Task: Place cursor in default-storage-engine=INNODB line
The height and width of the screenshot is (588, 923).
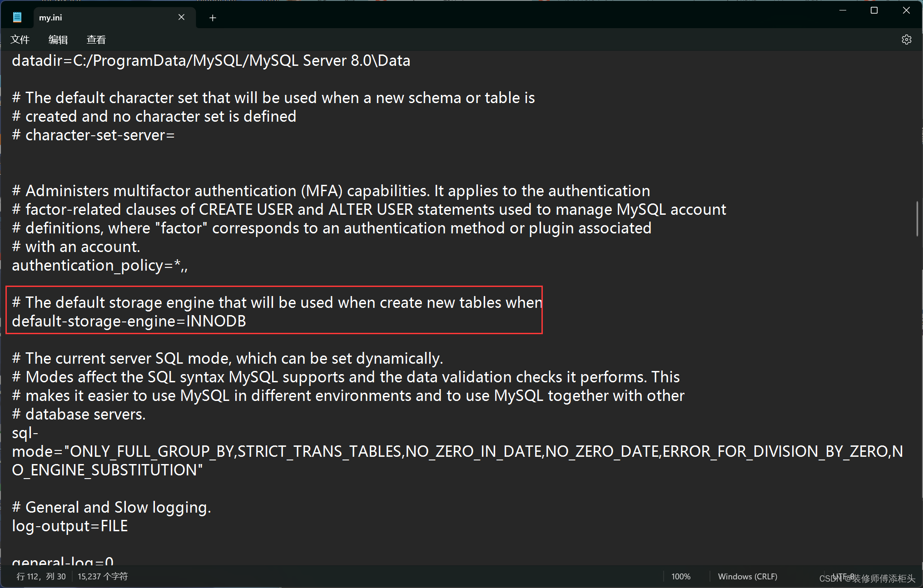Action: [129, 321]
